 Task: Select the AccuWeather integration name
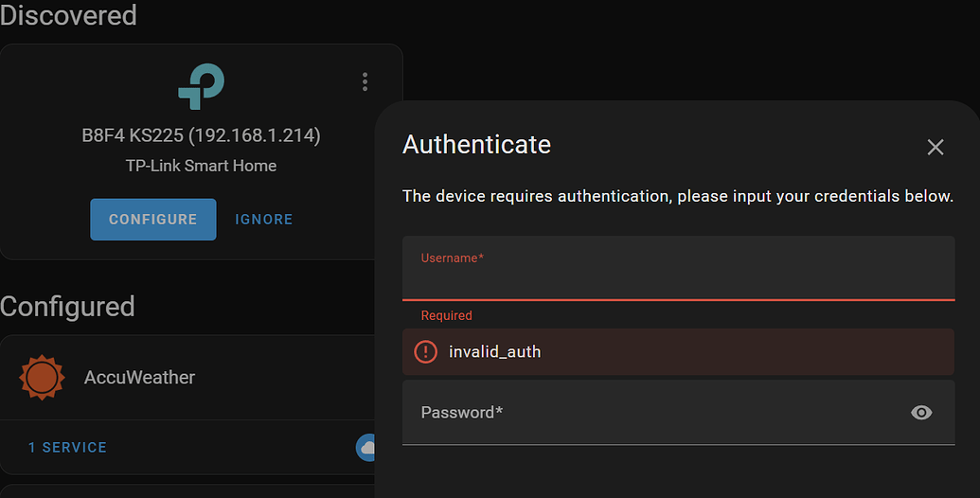[x=139, y=377]
